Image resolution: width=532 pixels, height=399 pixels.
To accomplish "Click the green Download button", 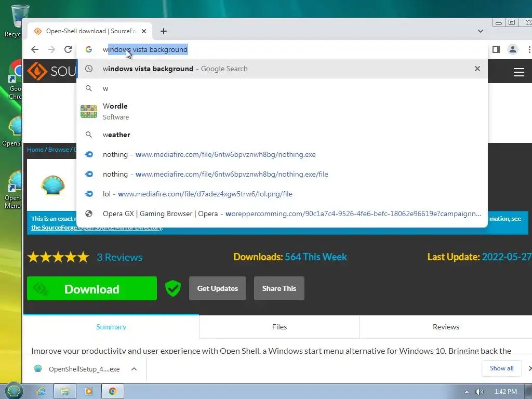I will [92, 288].
